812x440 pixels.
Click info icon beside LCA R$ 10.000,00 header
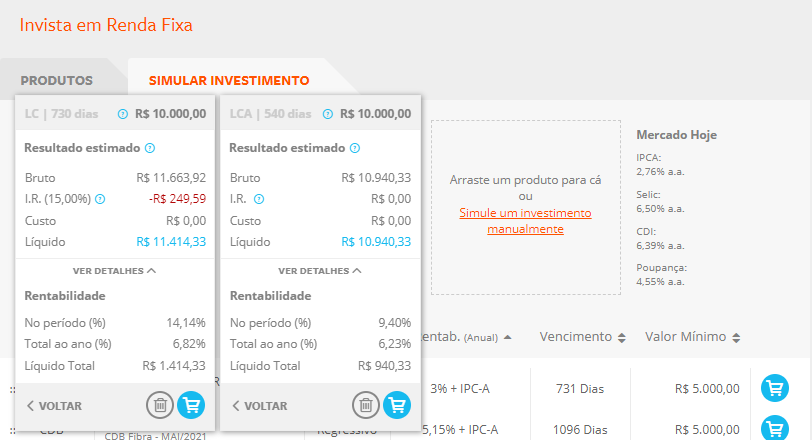click(x=328, y=114)
